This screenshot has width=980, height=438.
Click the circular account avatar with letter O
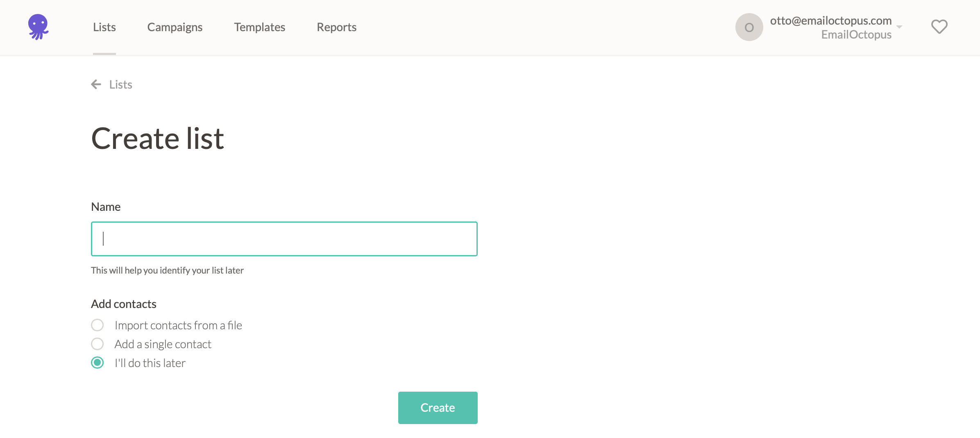749,27
